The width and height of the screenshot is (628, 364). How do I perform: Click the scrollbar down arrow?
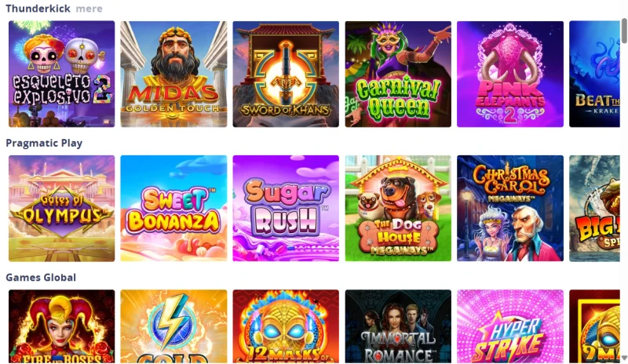point(624,358)
